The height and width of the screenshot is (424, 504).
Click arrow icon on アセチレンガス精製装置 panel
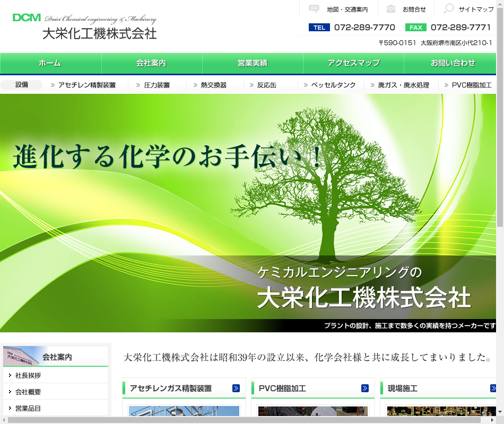(x=236, y=388)
